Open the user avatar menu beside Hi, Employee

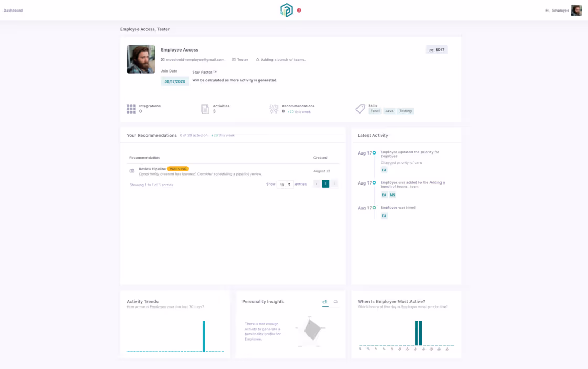[x=576, y=11]
